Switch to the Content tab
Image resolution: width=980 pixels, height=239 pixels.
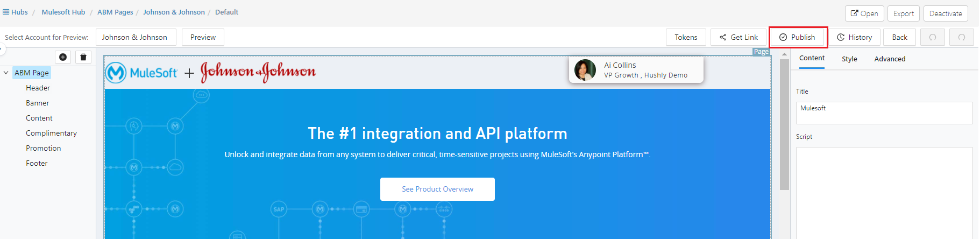click(x=812, y=58)
